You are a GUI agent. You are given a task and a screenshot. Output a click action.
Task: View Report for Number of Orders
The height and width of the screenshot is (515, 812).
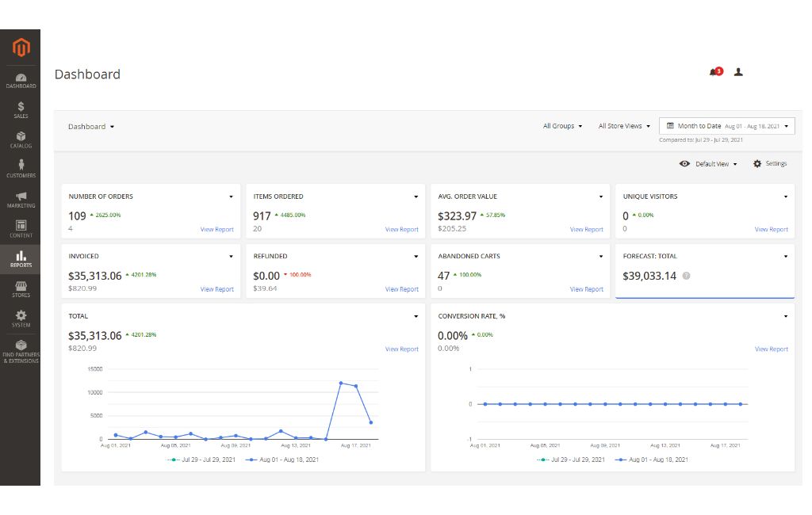pyautogui.click(x=217, y=229)
